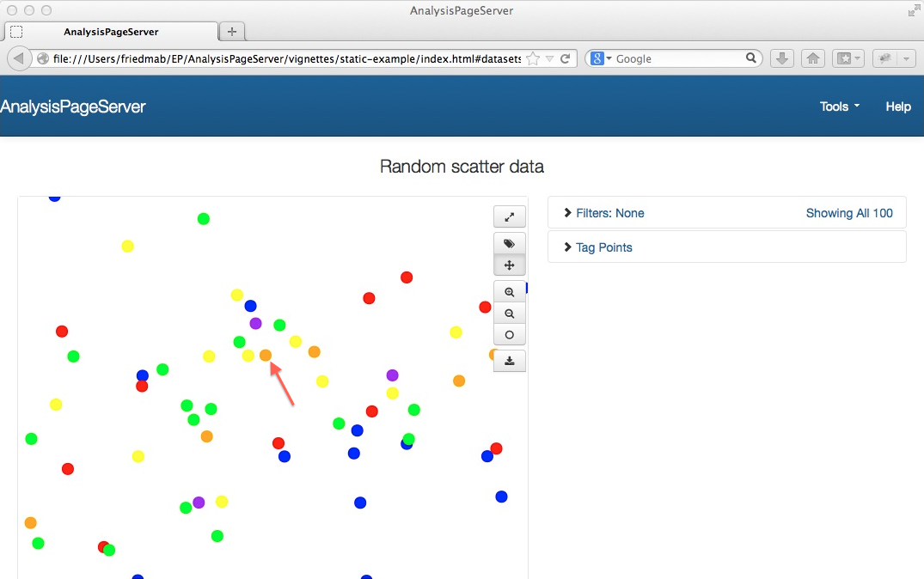The width and height of the screenshot is (924, 579).
Task: Click the browser back button
Action: pos(19,58)
